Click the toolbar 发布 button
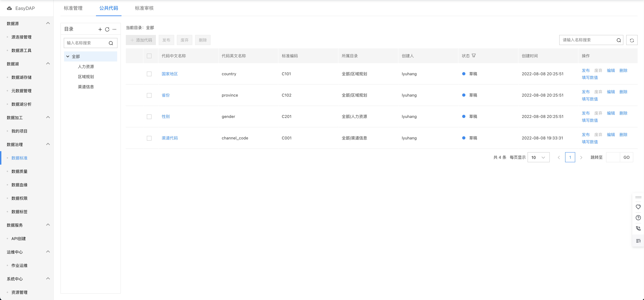644x300 pixels. tap(166, 40)
